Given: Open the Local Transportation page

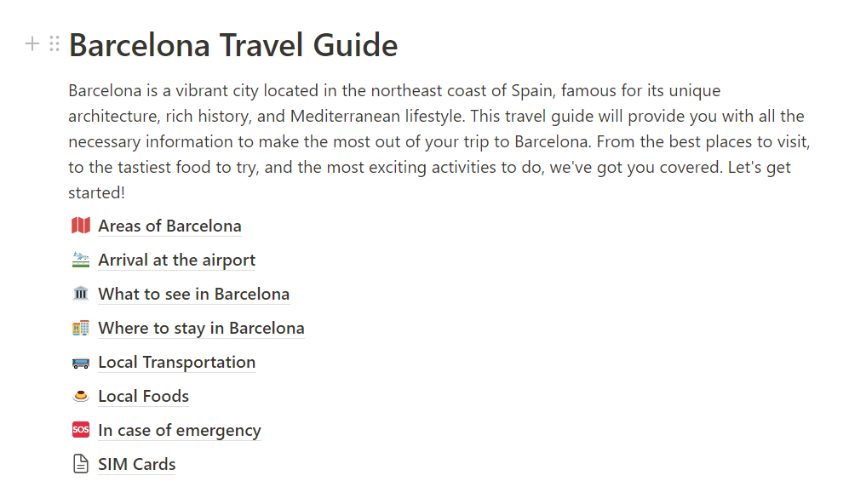Looking at the screenshot, I should (176, 362).
